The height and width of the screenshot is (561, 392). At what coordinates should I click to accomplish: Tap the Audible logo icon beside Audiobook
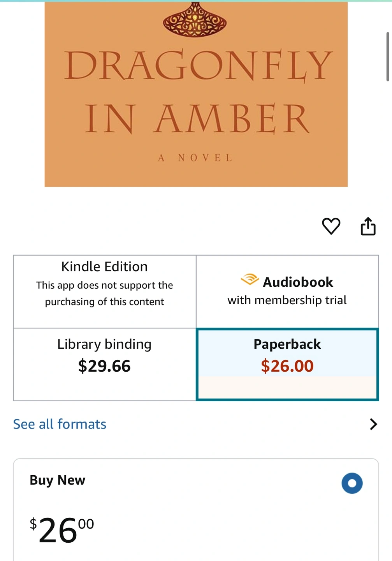(250, 279)
